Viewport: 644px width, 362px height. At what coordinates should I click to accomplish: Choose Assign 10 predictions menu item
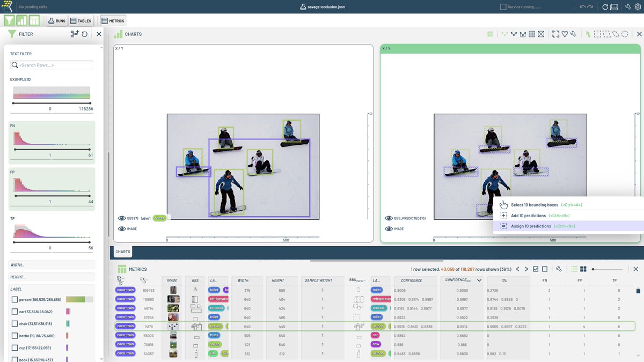pos(569,226)
